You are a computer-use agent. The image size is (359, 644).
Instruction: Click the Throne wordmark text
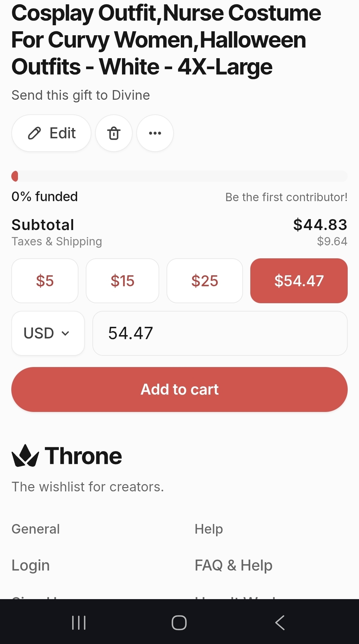(83, 456)
